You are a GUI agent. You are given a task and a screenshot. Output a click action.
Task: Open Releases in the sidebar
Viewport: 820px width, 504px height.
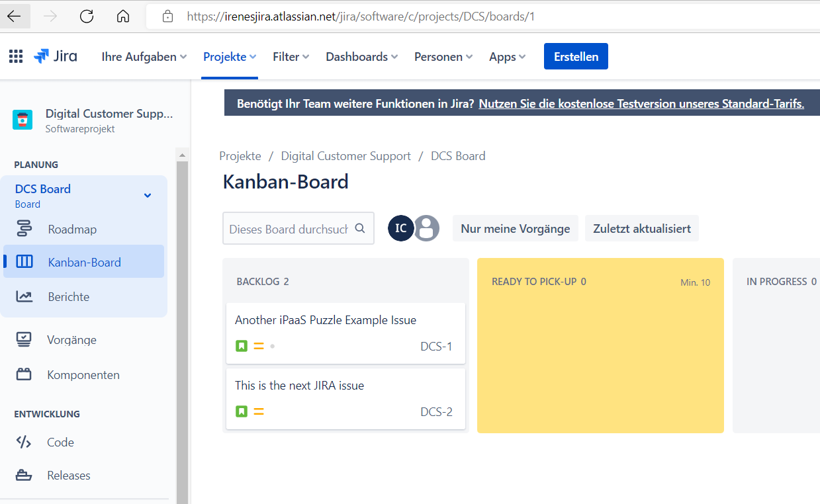tap(68, 476)
